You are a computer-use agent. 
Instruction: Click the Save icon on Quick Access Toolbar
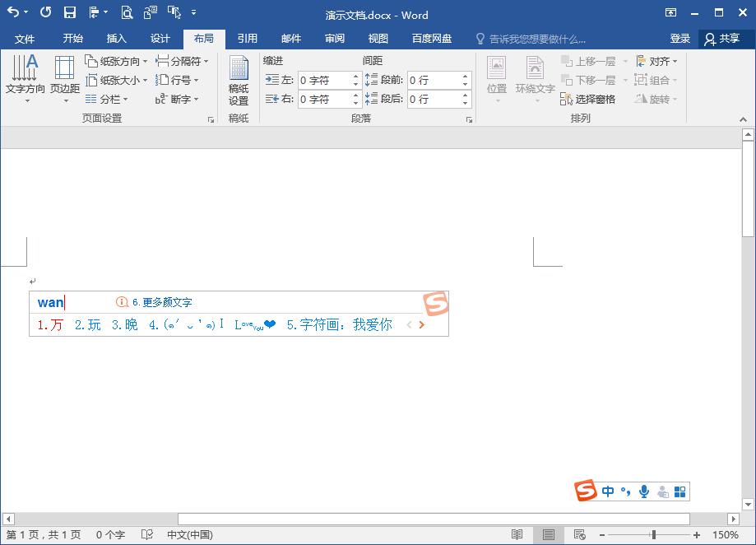point(70,14)
